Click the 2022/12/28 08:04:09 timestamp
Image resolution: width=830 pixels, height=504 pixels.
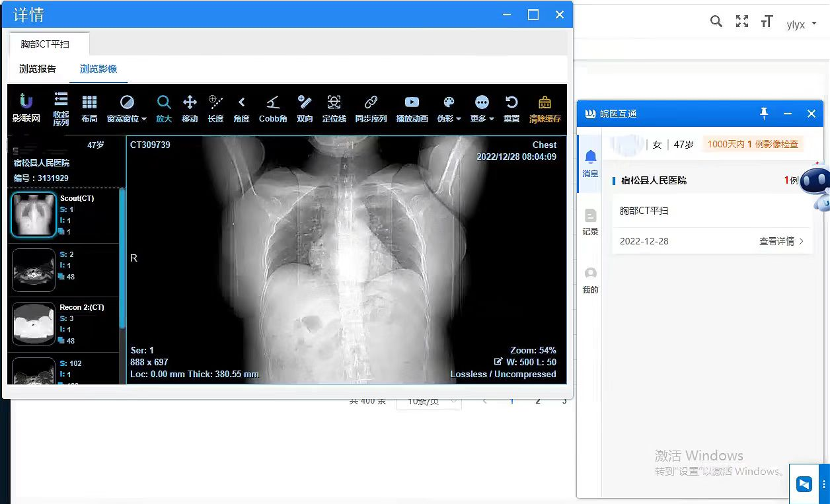click(517, 157)
